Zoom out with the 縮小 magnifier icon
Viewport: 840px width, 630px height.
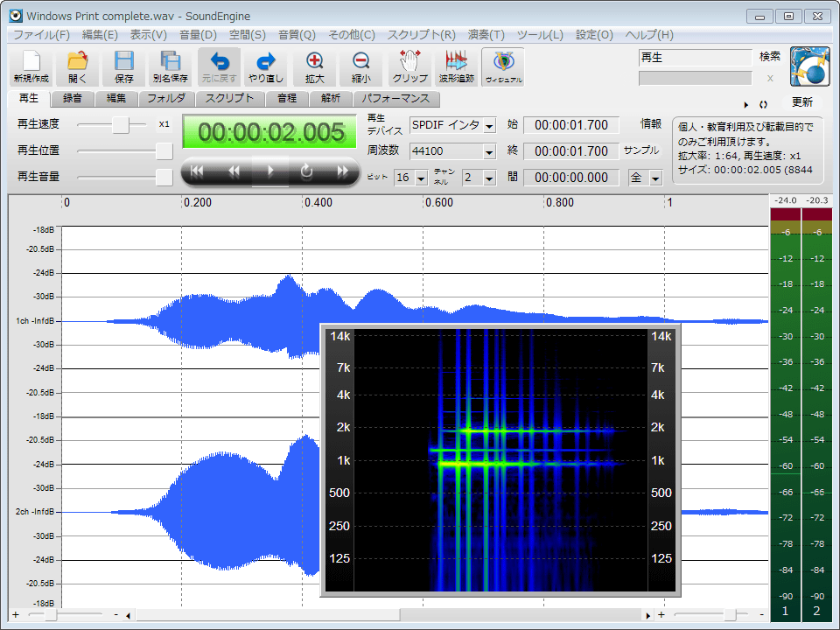coord(361,66)
